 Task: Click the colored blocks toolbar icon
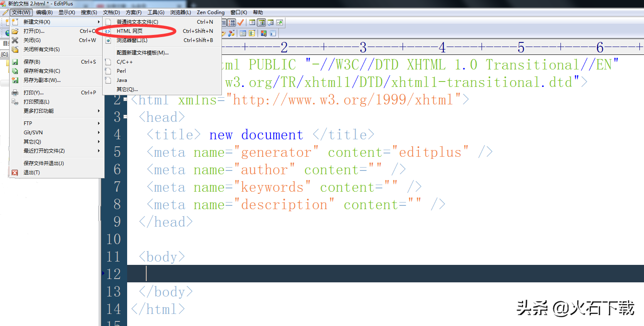231,33
